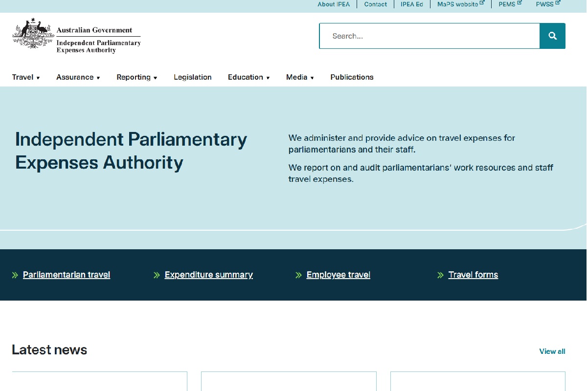Open the Reporting dropdown menu
Screen dimensions: 588x391
134,77
